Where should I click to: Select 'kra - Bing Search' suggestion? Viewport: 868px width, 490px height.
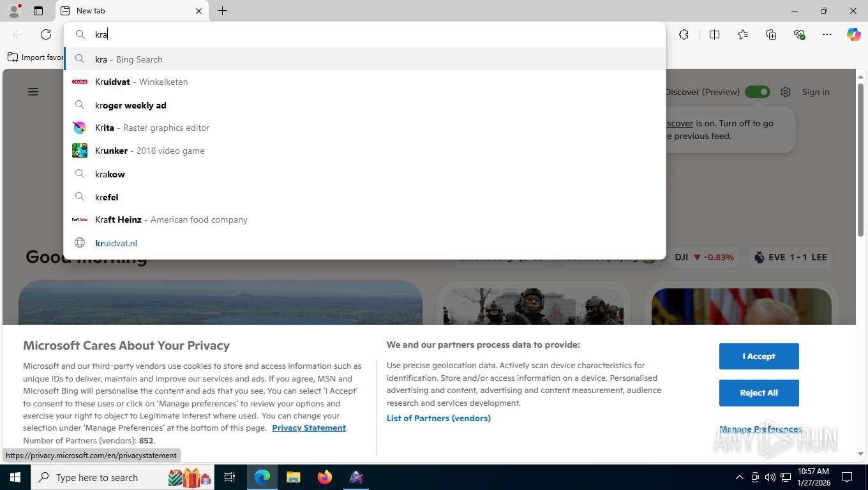click(x=364, y=59)
